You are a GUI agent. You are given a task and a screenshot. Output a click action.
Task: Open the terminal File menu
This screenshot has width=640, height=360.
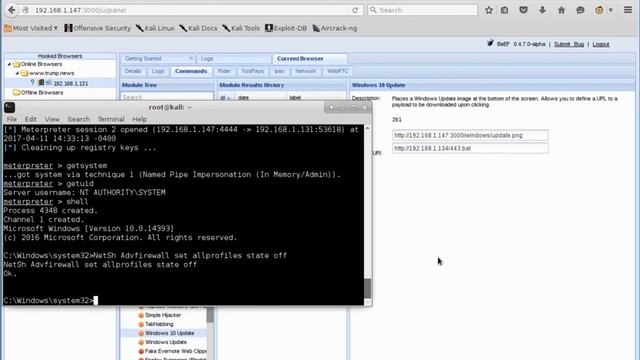pyautogui.click(x=11, y=119)
